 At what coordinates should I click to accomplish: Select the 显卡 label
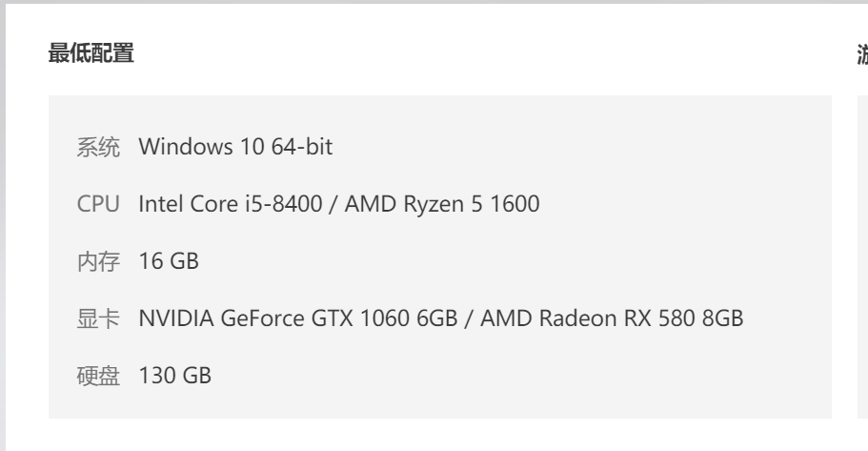tap(98, 318)
